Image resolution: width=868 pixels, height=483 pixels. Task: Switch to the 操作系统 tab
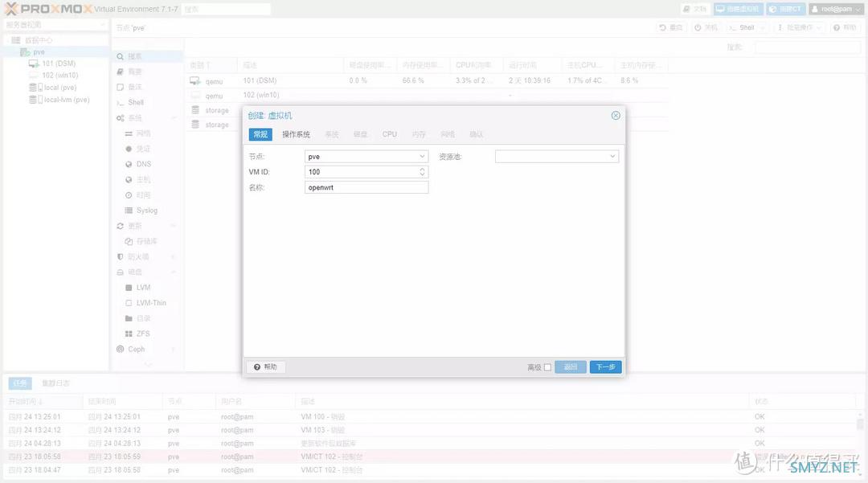[296, 134]
